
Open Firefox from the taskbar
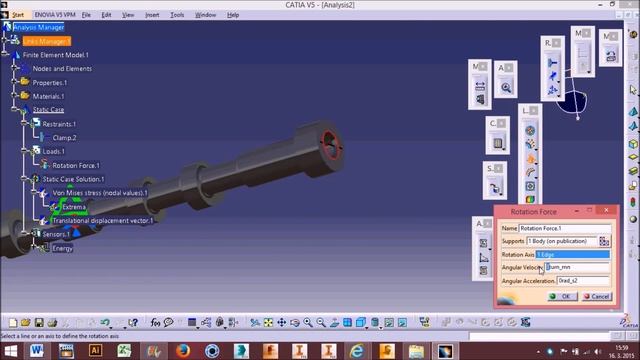(183, 351)
